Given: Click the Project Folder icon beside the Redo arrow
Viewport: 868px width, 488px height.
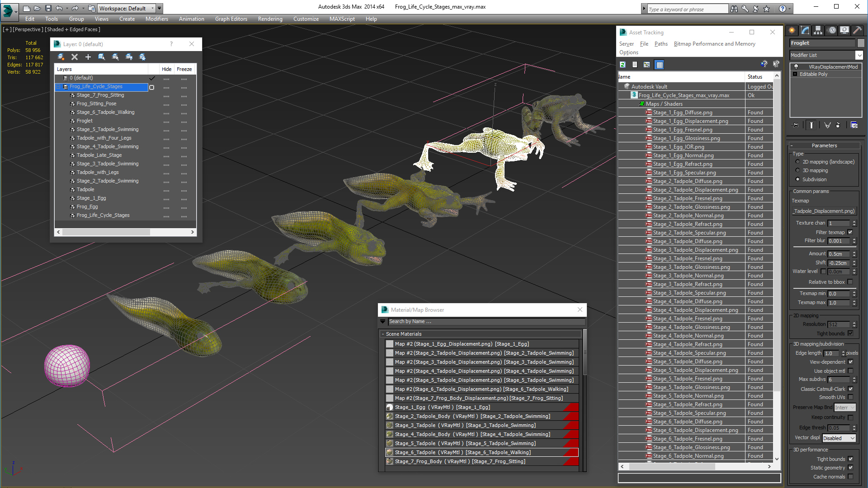Looking at the screenshot, I should [x=91, y=8].
